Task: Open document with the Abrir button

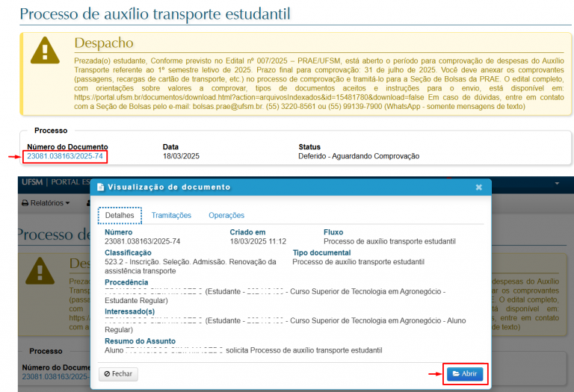Action: [x=464, y=373]
